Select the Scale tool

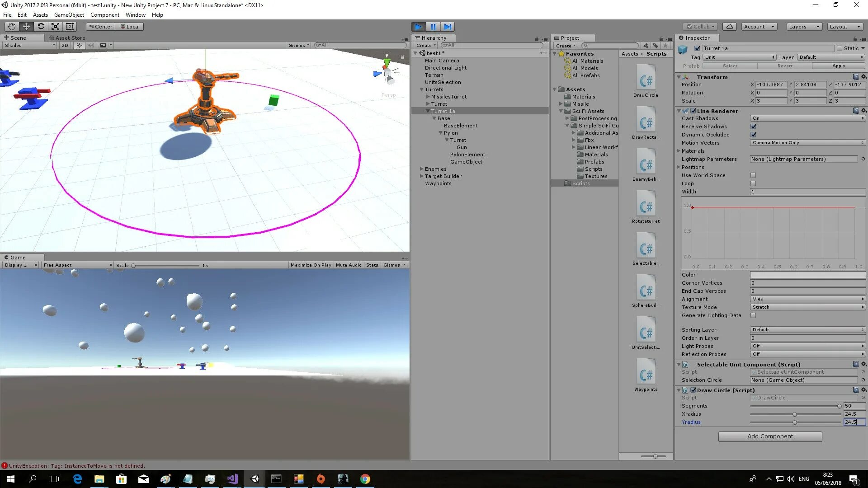pyautogui.click(x=55, y=27)
